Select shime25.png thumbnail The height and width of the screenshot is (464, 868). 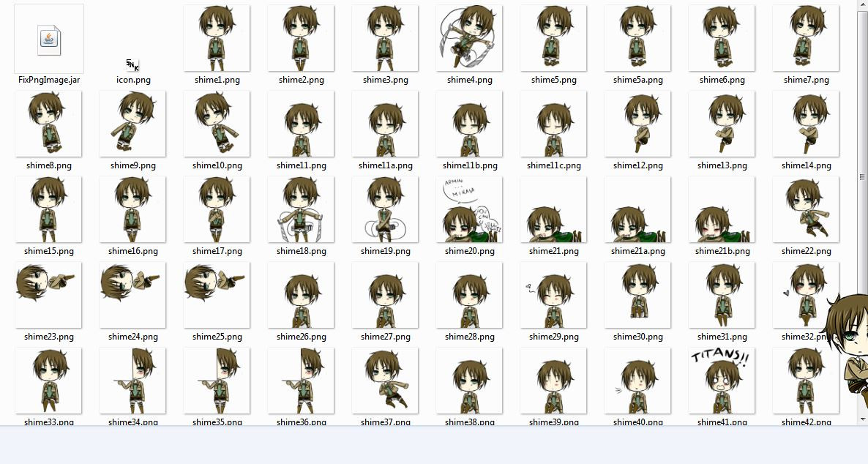[217, 295]
